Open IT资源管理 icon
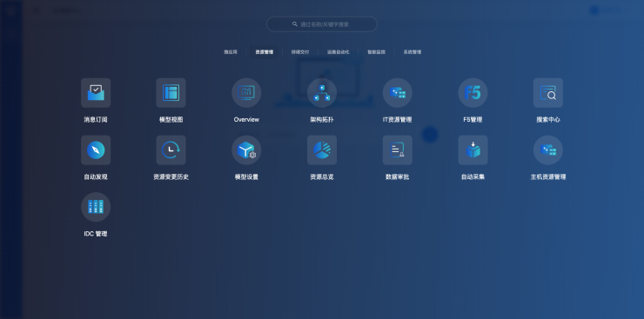 (x=398, y=93)
